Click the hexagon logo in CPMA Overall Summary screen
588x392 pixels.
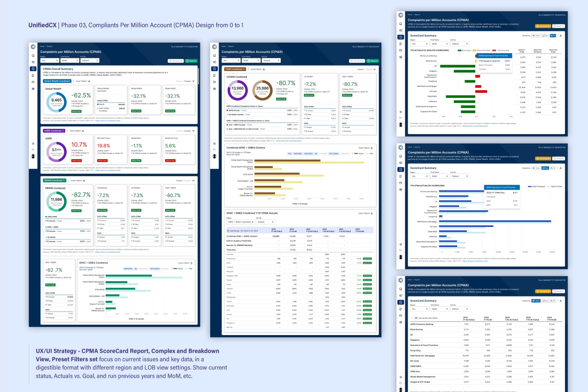(x=33, y=47)
